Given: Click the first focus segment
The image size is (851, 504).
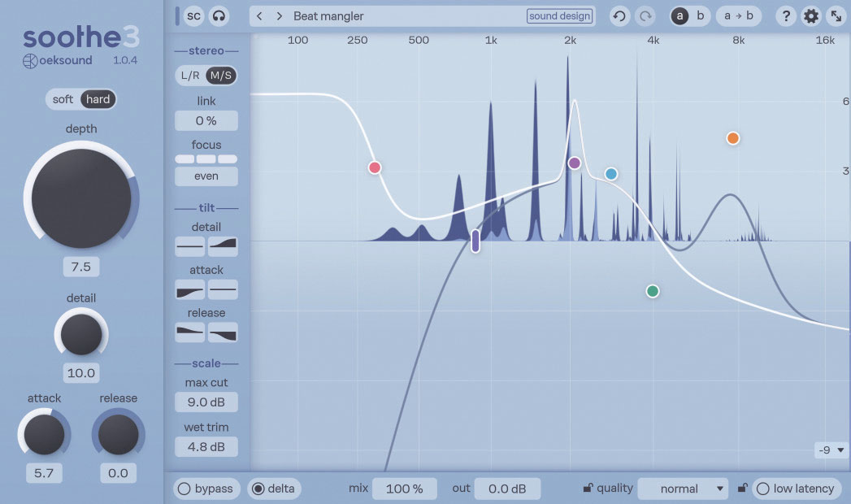Looking at the screenshot, I should tap(185, 159).
